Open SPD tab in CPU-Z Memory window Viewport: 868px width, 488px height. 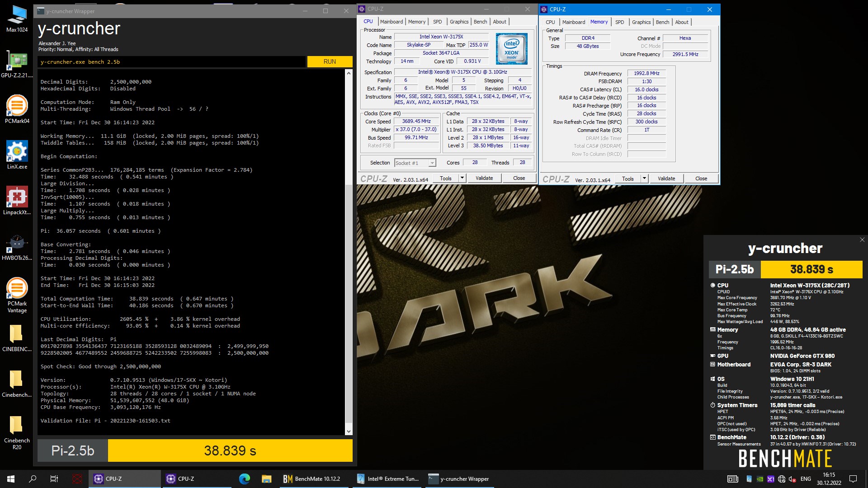[x=619, y=22]
